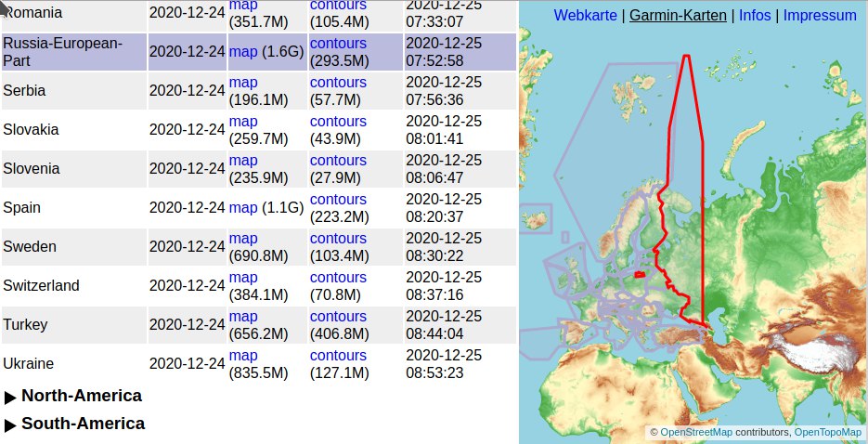Open the Webkarte link
This screenshot has width=868, height=444.
[x=585, y=16]
